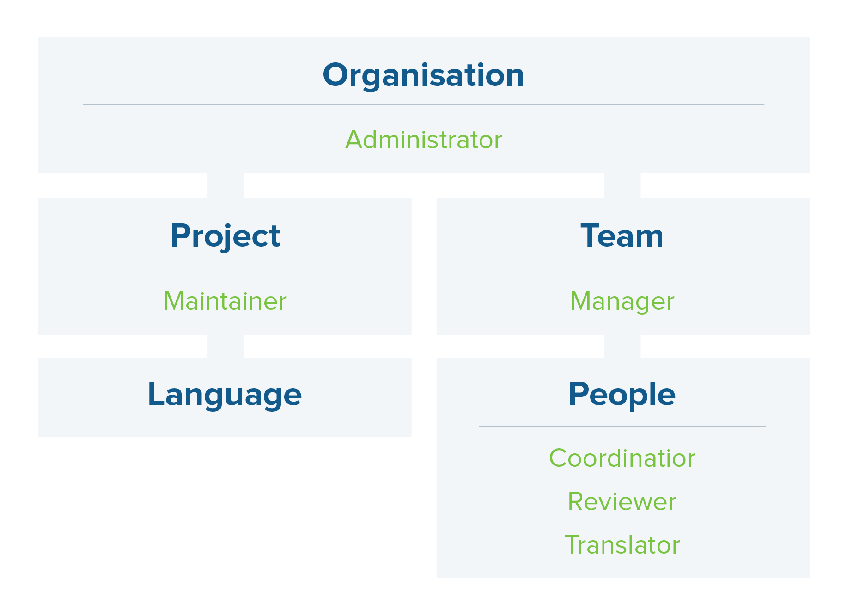Select the Reviewer role label
This screenshot has height=616, width=847.
(622, 501)
